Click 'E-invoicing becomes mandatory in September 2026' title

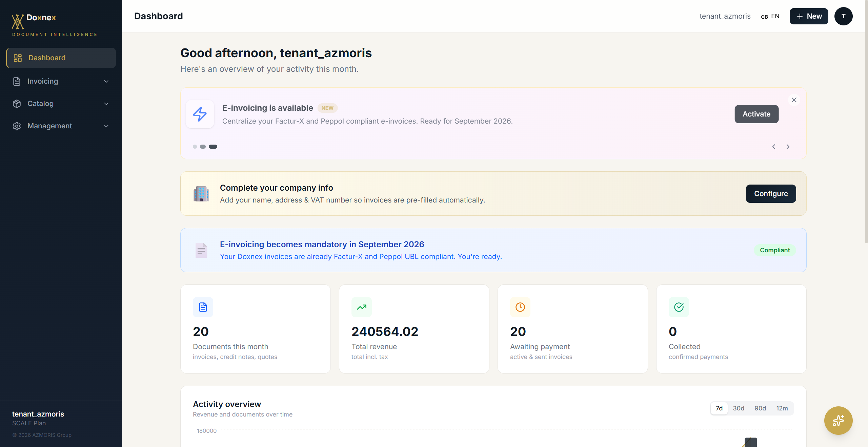pyautogui.click(x=322, y=244)
